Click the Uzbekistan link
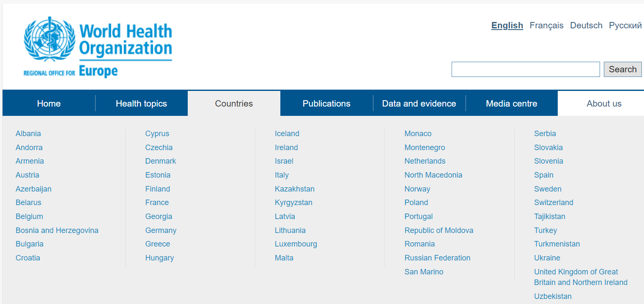The width and height of the screenshot is (644, 304). 553,296
